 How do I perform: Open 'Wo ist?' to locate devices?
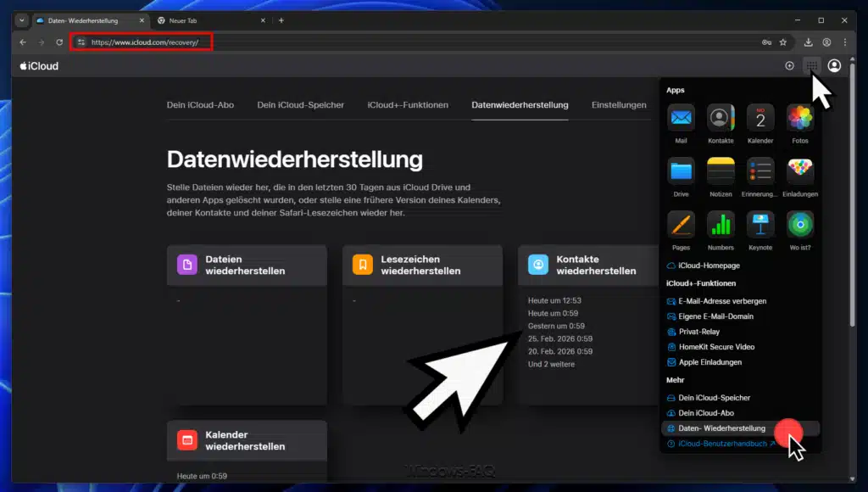pos(798,226)
